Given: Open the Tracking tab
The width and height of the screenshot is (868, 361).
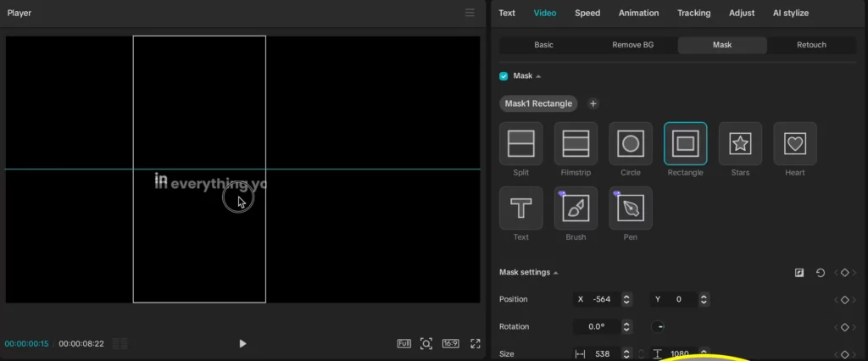Looking at the screenshot, I should pos(693,13).
